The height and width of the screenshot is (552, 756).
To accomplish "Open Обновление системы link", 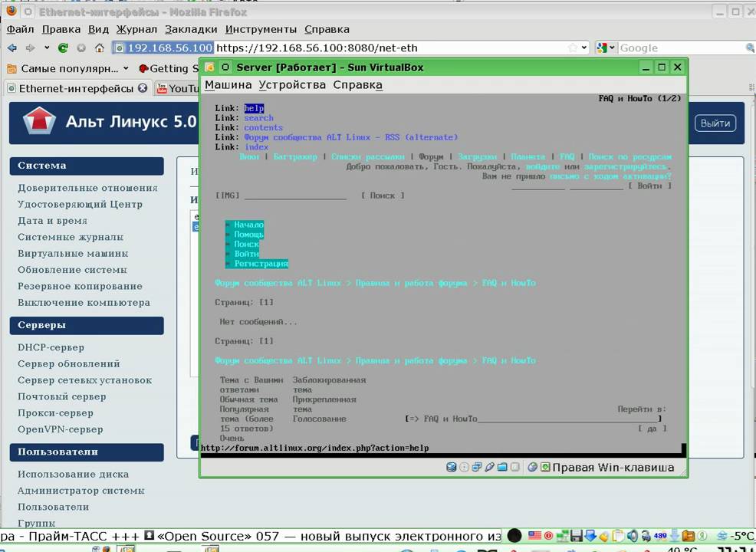I will [72, 270].
